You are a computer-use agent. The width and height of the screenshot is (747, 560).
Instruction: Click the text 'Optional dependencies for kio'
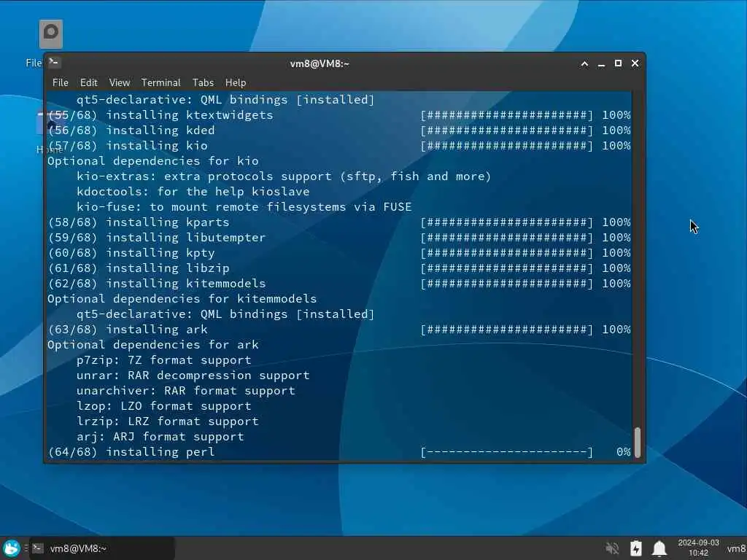pos(153,161)
